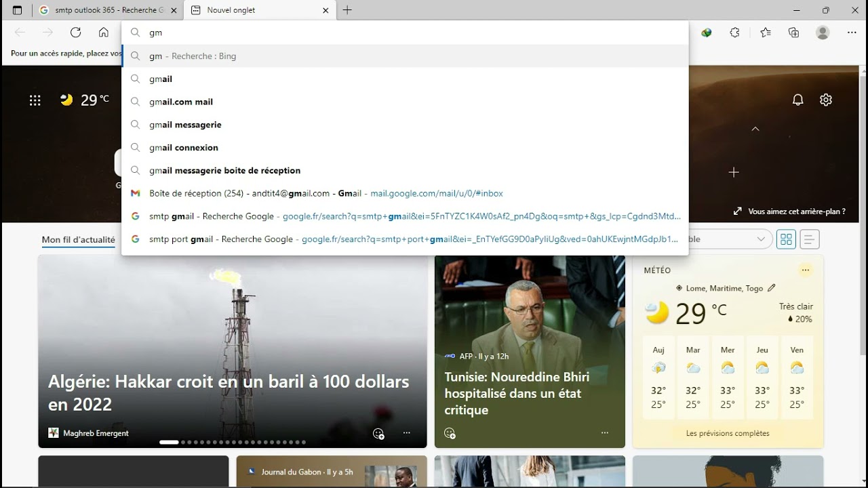The width and height of the screenshot is (868, 488).
Task: Click the address bar containing gm
Action: (x=405, y=33)
